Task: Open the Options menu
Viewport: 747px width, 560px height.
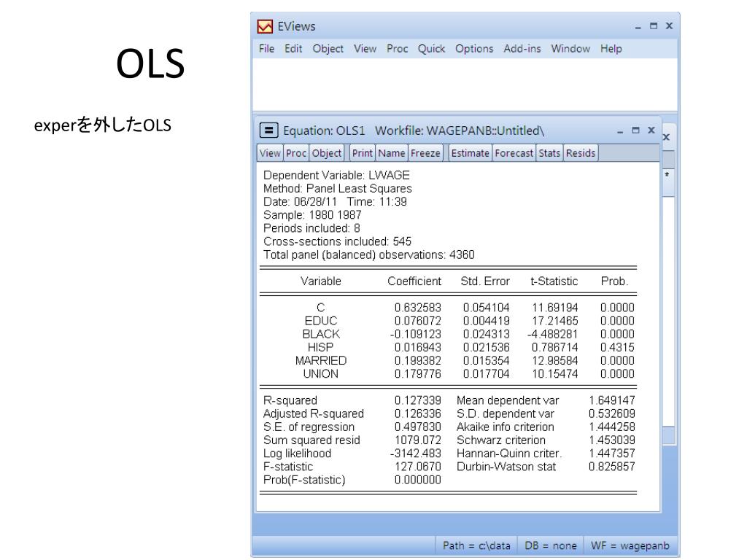Action: tap(474, 49)
